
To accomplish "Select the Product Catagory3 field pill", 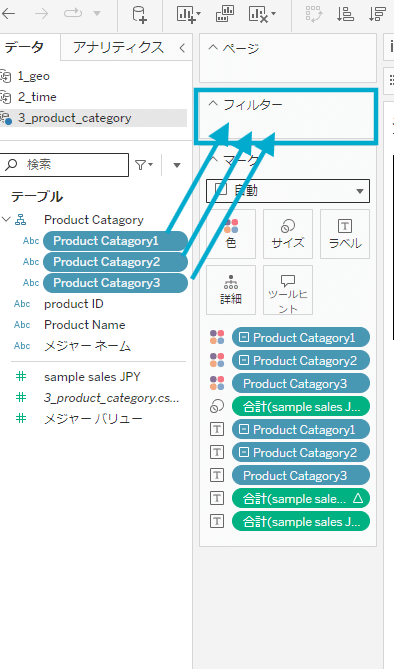I will pos(115,283).
